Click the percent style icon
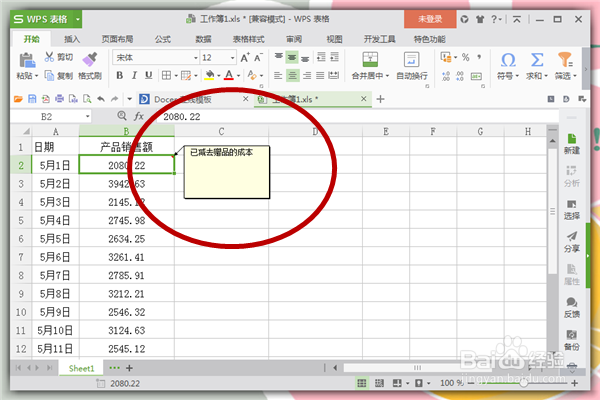Viewport: 600px width, 400px height. [465, 57]
